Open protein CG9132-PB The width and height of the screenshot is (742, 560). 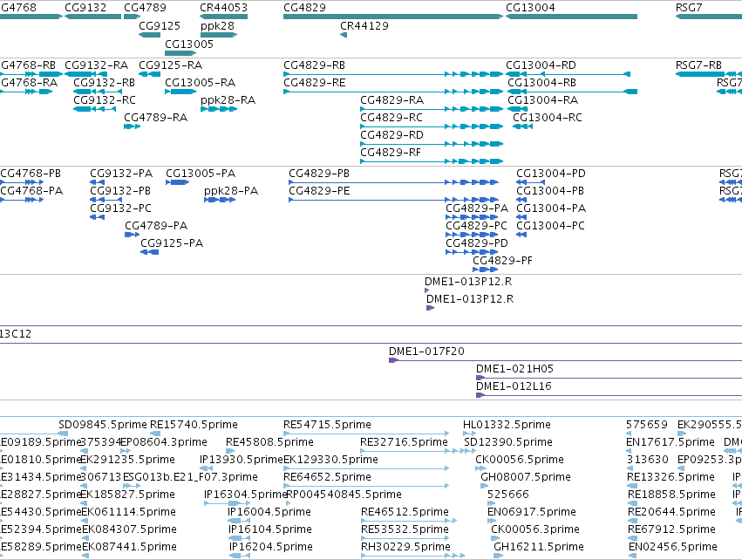120,191
